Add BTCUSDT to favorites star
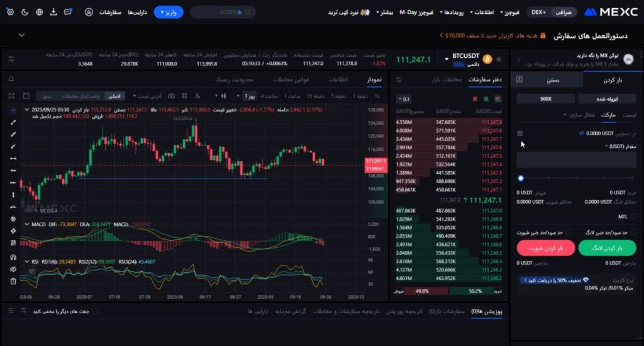 coord(499,59)
